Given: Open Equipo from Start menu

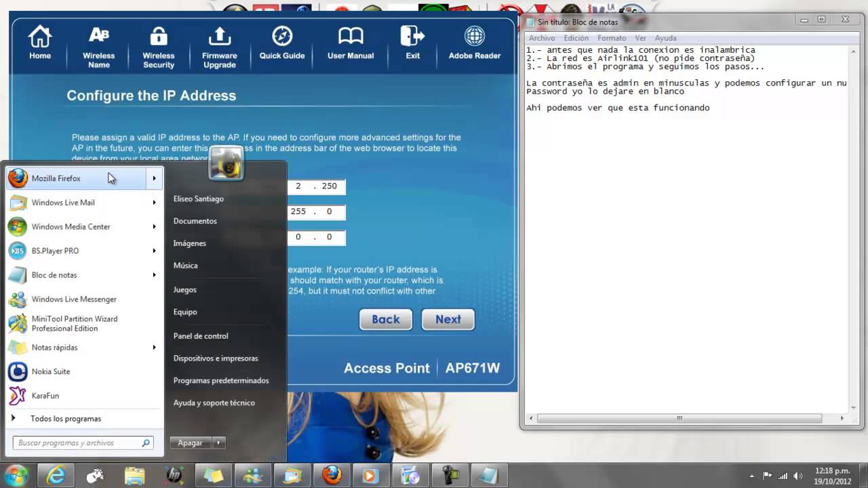Looking at the screenshot, I should (185, 312).
